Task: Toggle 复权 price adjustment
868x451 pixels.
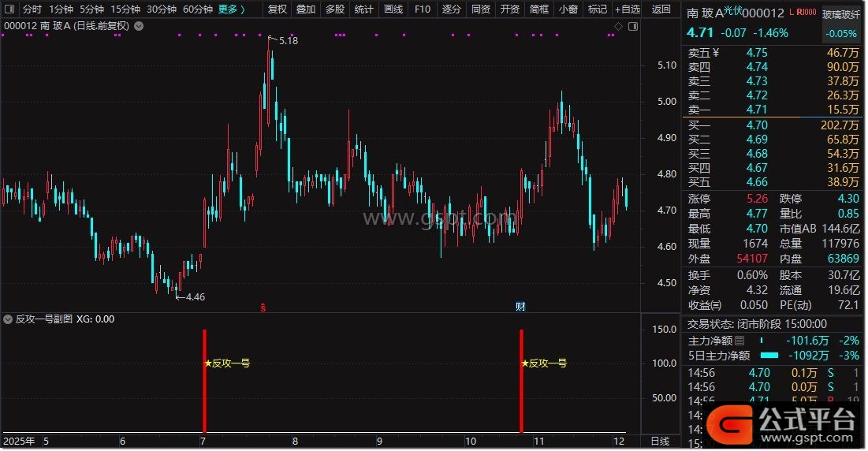Action: tap(278, 9)
